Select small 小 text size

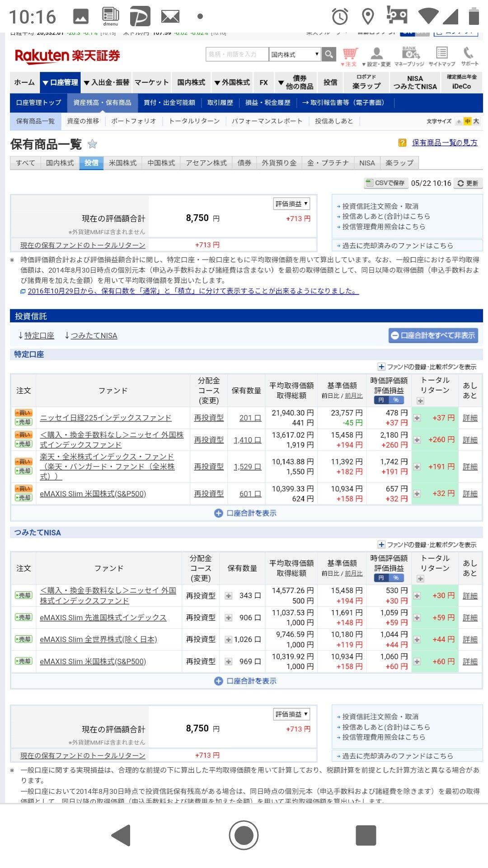pyautogui.click(x=460, y=121)
